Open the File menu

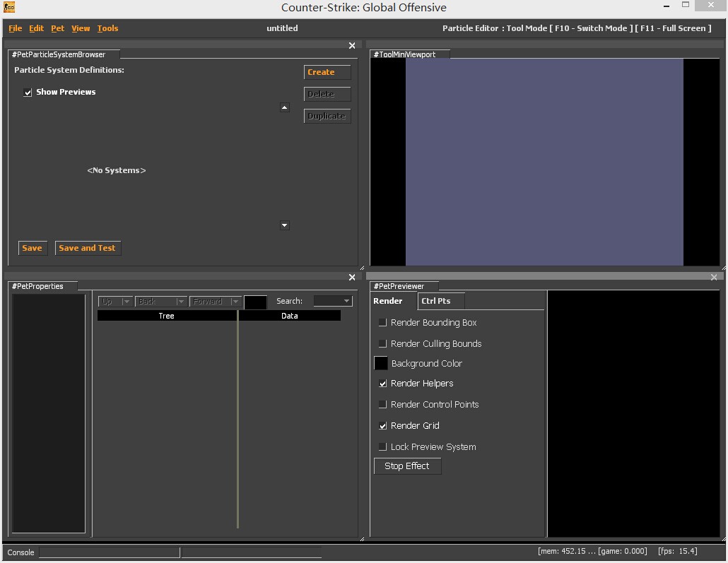[x=16, y=28]
